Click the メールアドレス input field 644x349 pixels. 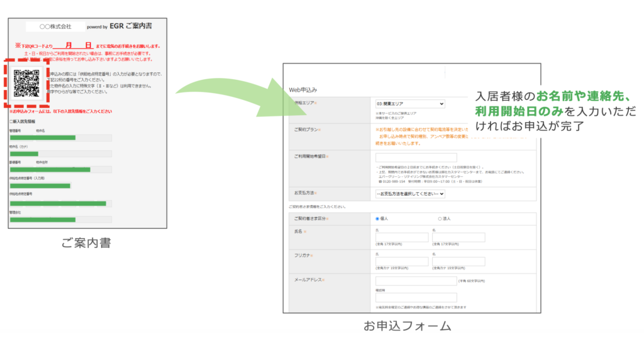(416, 281)
